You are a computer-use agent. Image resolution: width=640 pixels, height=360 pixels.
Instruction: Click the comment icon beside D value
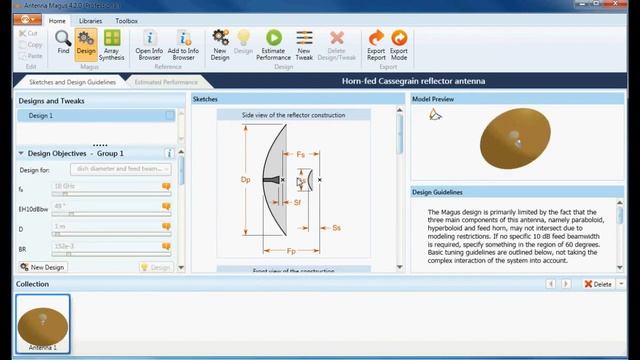point(166,226)
